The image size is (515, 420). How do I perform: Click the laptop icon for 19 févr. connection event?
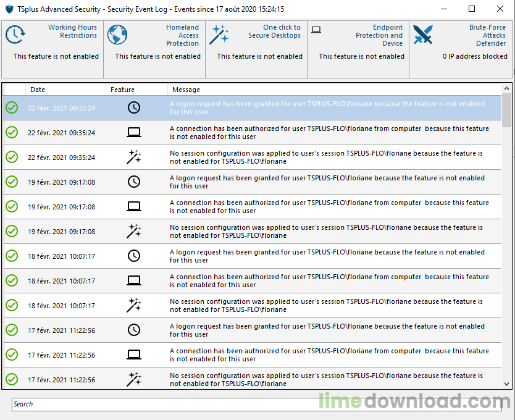[x=134, y=206]
